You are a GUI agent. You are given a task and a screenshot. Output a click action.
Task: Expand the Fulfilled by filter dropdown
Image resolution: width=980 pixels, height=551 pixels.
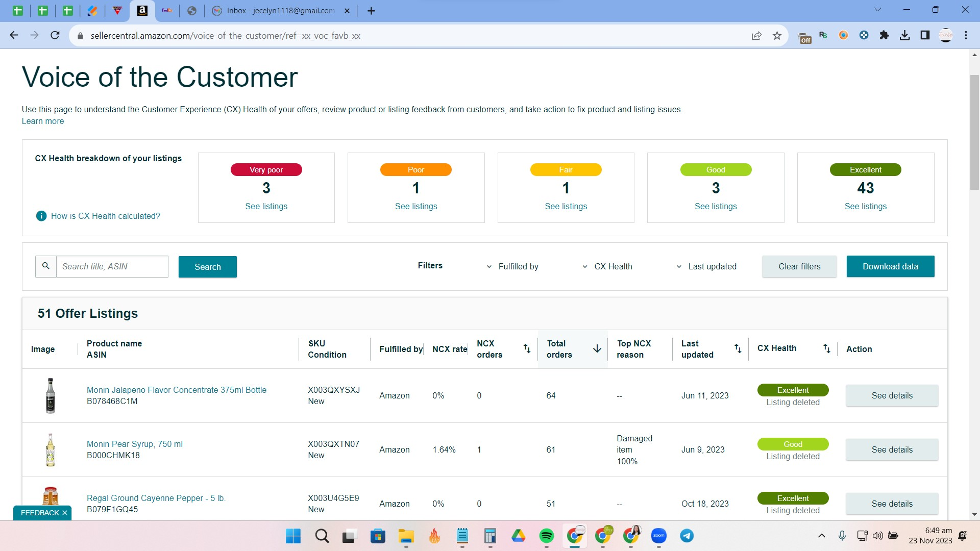(x=512, y=266)
